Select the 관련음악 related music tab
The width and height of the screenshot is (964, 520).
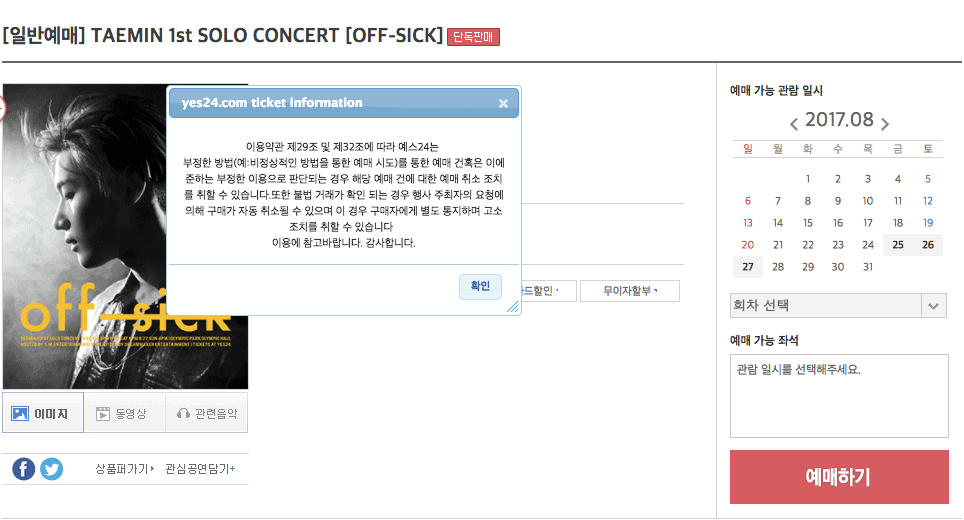pyautogui.click(x=207, y=413)
